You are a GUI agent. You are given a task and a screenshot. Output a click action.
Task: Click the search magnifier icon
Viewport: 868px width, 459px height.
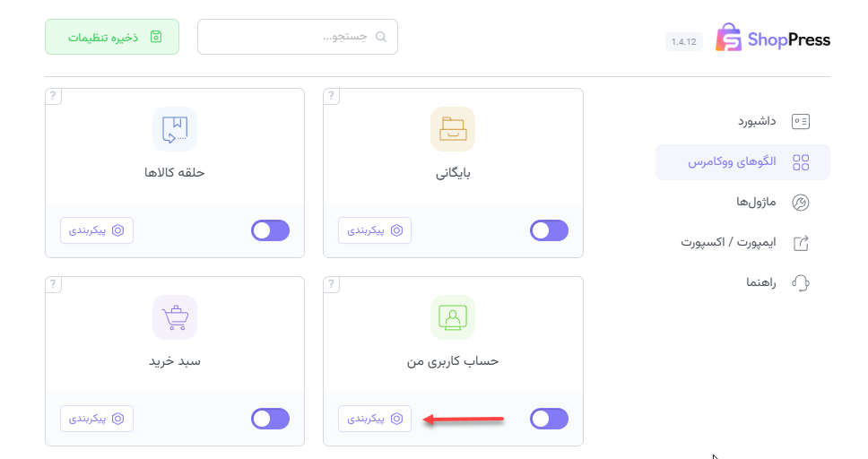tap(381, 37)
